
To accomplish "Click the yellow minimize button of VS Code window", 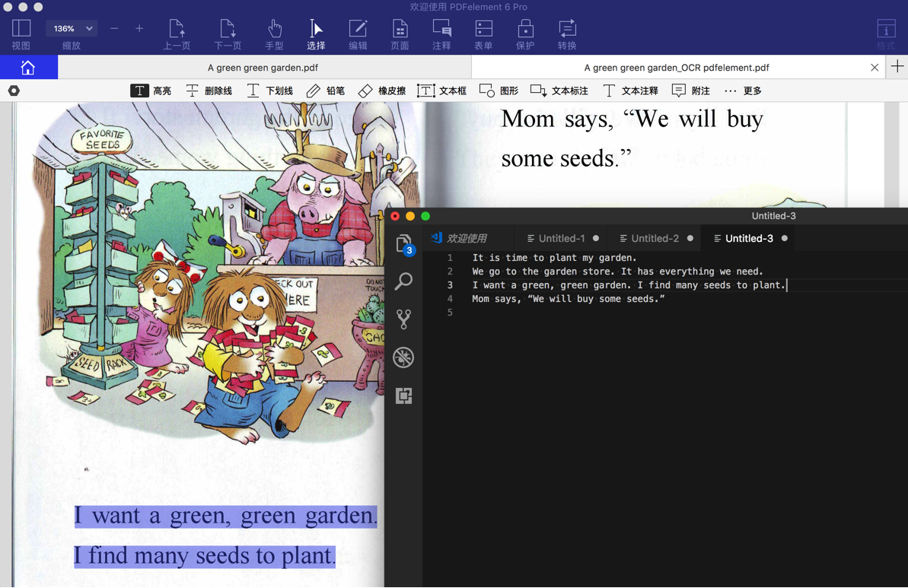I will pos(410,216).
